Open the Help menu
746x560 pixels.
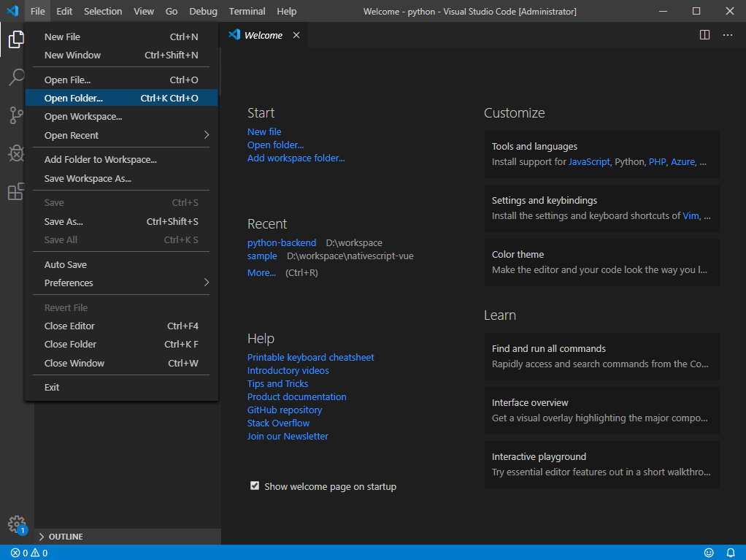[286, 11]
